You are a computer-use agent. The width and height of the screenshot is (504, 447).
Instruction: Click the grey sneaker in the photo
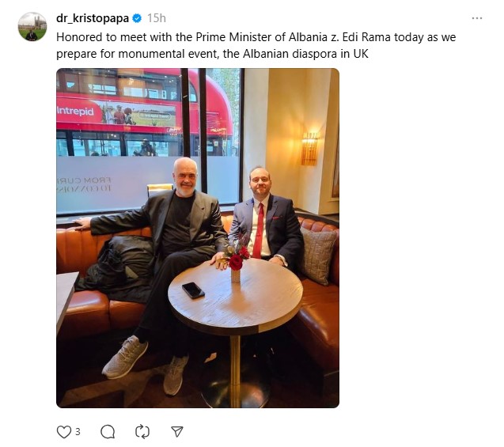coord(125,357)
